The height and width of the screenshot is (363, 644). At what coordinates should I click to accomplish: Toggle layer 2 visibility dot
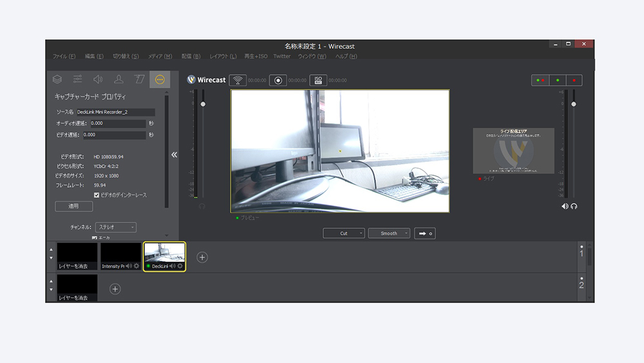coord(582,279)
